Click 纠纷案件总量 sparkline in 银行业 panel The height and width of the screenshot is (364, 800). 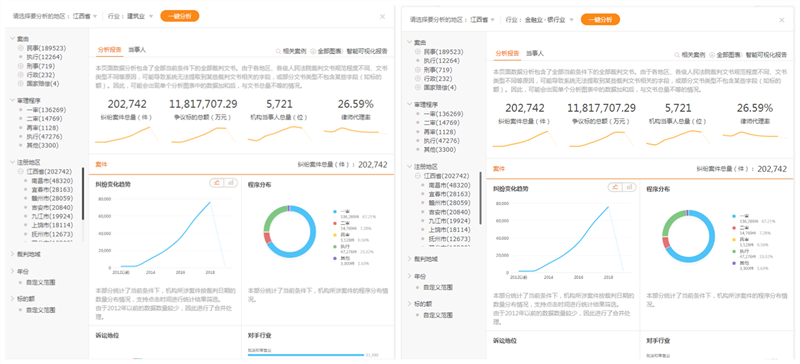pos(524,139)
